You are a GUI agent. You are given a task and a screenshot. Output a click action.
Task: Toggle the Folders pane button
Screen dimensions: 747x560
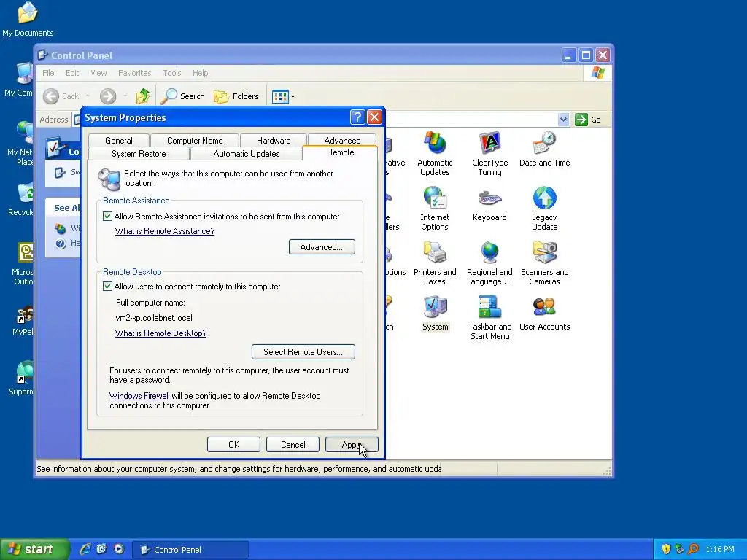pos(236,96)
